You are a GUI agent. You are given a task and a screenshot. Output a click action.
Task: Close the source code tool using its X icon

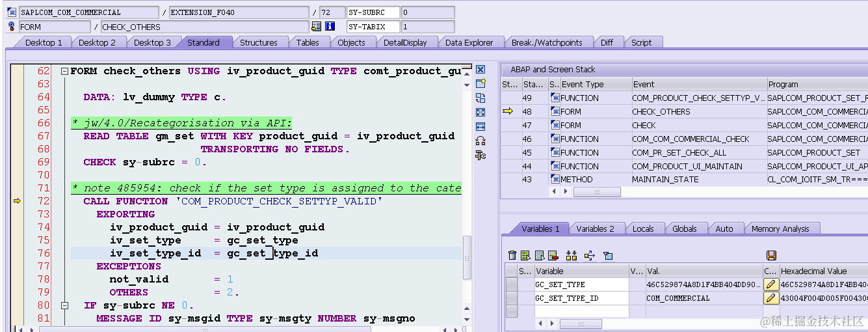pos(480,70)
